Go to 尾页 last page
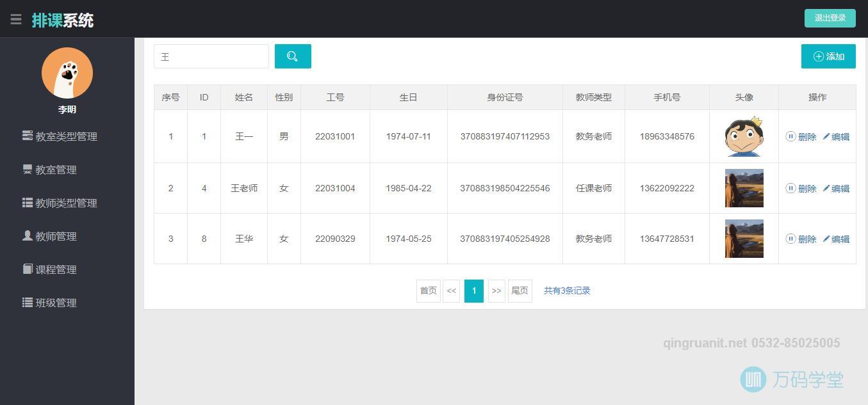This screenshot has height=405, width=868. tap(520, 290)
